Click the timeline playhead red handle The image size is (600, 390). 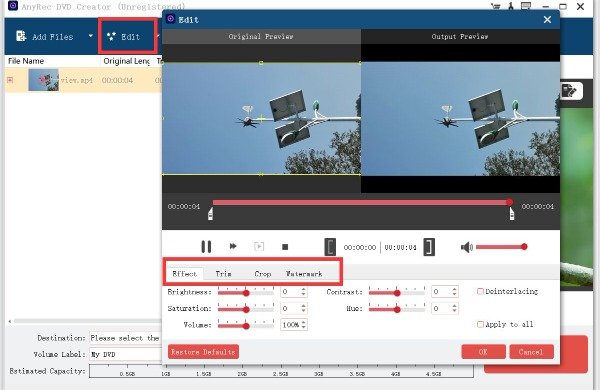509,202
